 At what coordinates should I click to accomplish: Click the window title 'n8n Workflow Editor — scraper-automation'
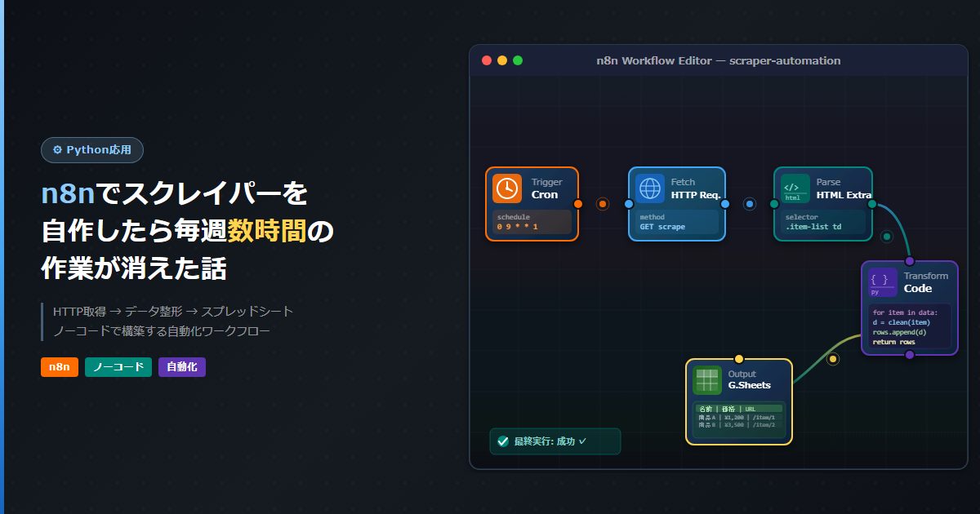pyautogui.click(x=719, y=60)
